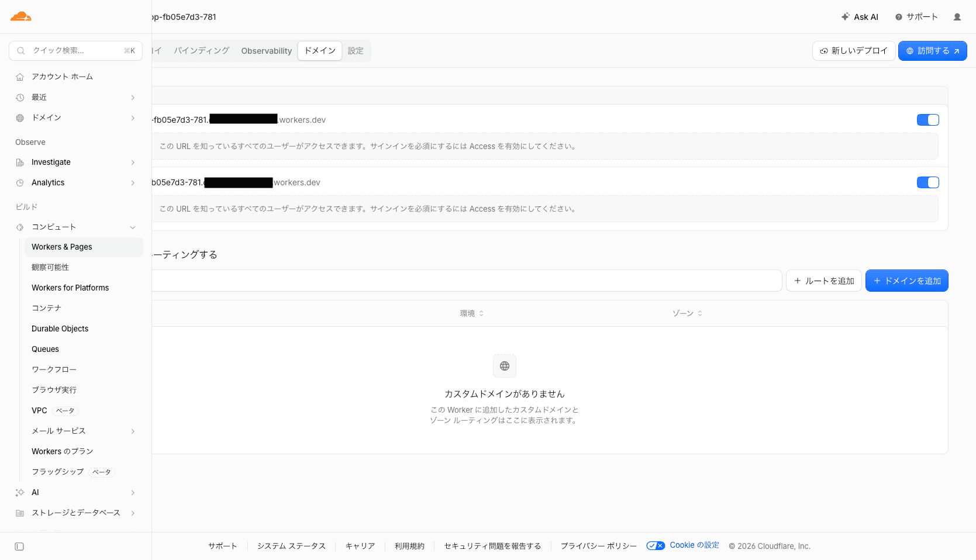Expand the 最近 submenu chevron
The height and width of the screenshot is (560, 976).
pos(133,97)
